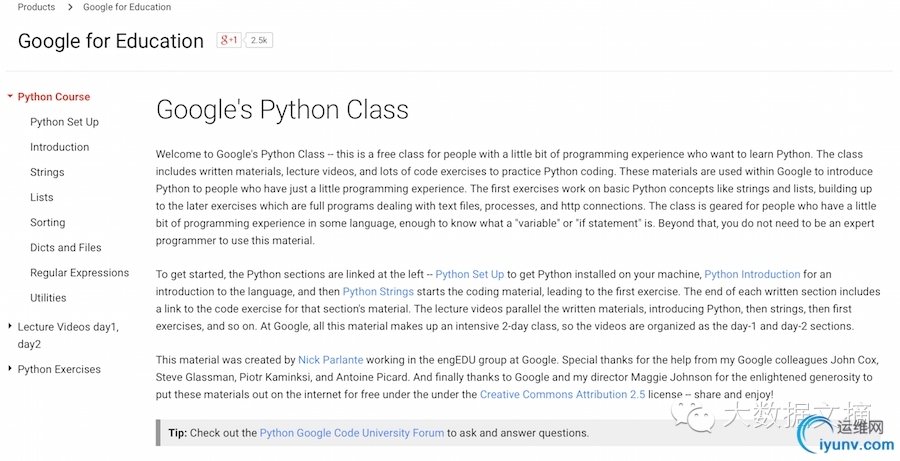Open Creative Commons Attribution 2.5 link
Viewport: 900px width, 461px height.
click(x=562, y=394)
